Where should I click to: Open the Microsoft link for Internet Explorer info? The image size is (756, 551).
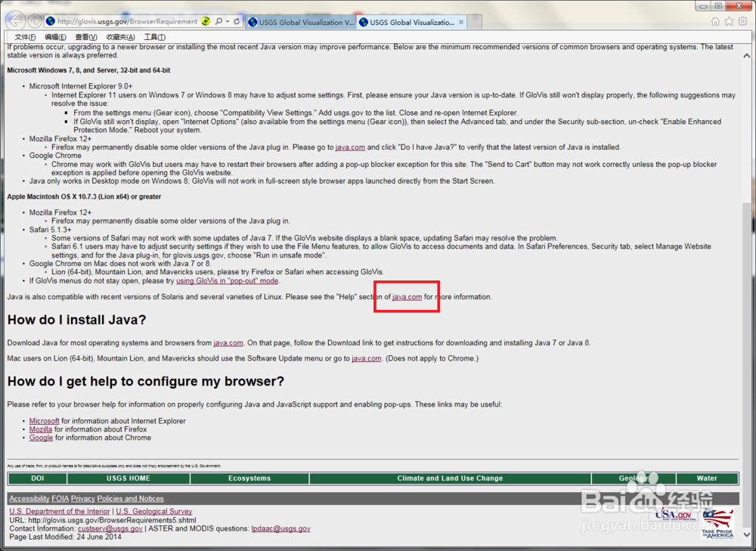tap(45, 421)
